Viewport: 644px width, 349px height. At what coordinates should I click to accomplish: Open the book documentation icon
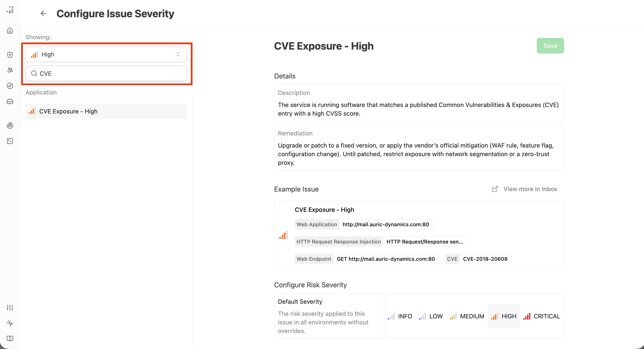point(10,338)
